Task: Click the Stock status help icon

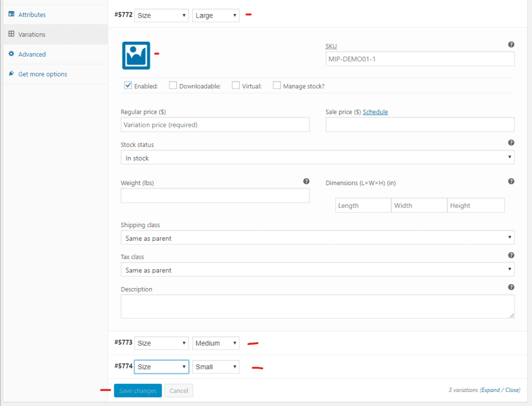Action: point(511,142)
